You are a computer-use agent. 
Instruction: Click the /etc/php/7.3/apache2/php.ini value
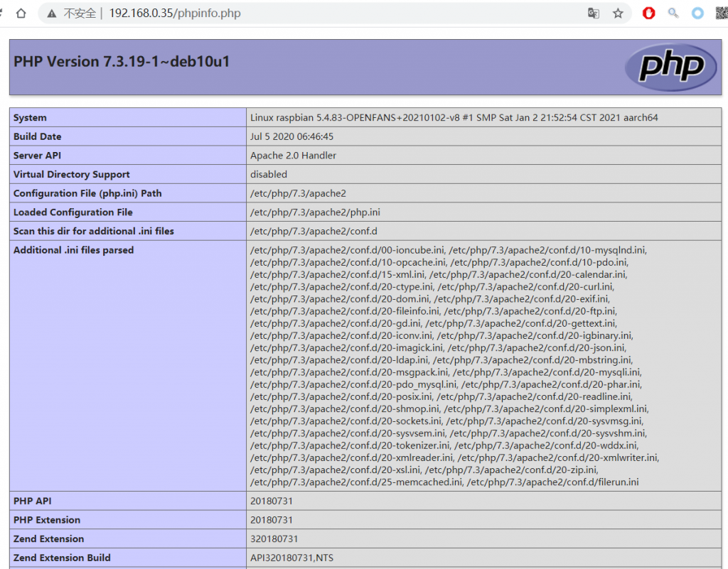click(315, 212)
